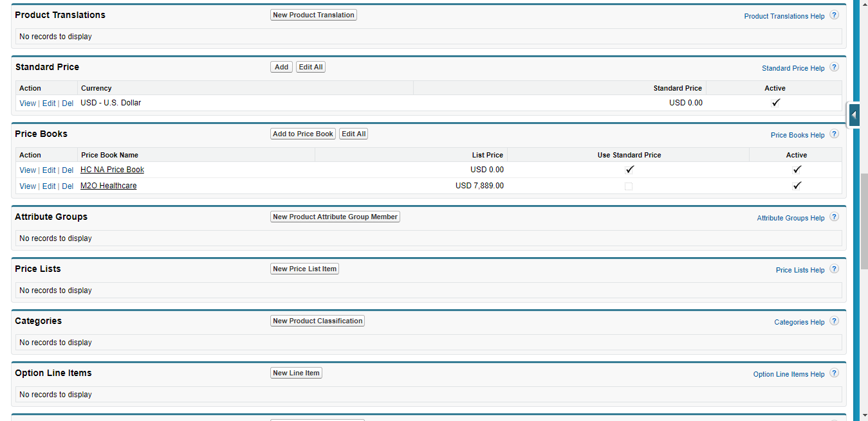The width and height of the screenshot is (868, 421).
Task: Edit the USD standard price entry
Action: pos(49,103)
